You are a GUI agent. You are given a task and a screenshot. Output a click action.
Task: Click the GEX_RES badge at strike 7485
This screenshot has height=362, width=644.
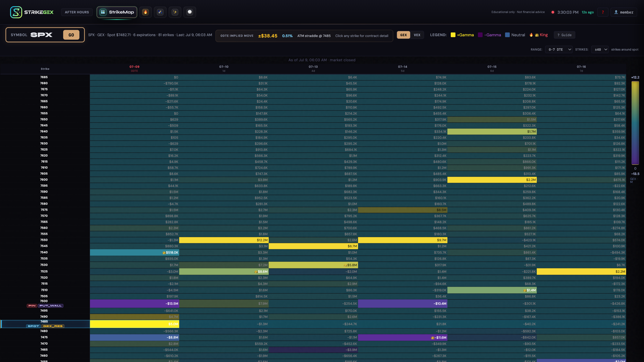pyautogui.click(x=53, y=326)
